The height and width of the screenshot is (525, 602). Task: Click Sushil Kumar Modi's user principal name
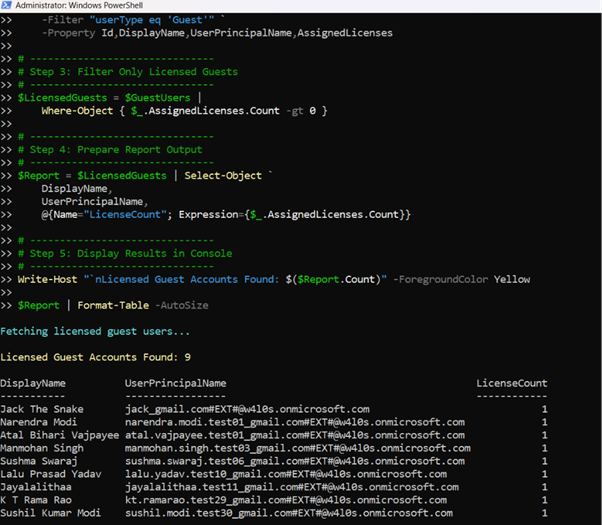(247, 513)
